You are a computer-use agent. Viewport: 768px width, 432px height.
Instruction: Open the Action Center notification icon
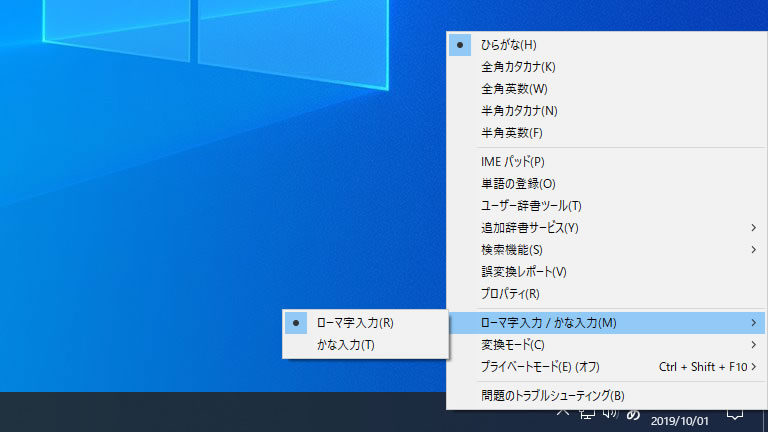point(735,413)
